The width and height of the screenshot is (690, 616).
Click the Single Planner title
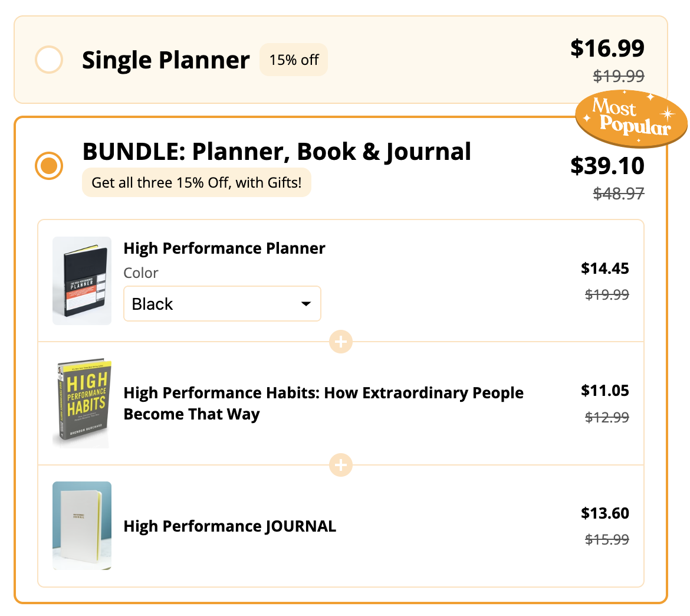166,60
